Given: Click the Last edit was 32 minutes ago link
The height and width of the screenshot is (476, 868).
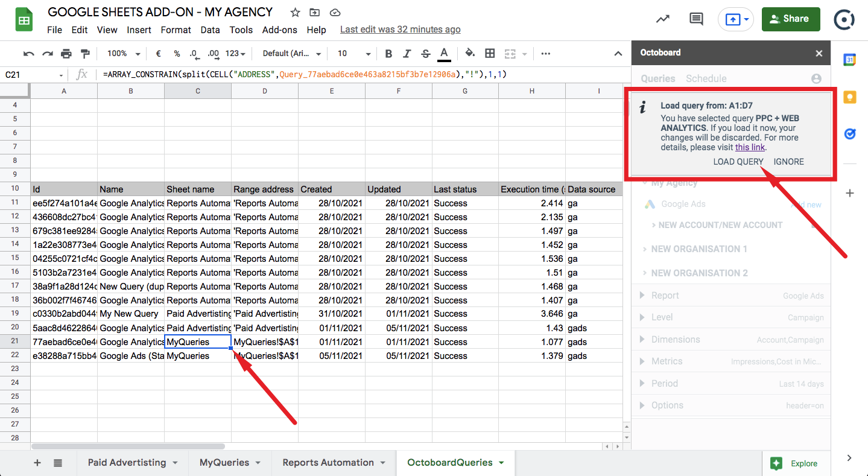Looking at the screenshot, I should 400,30.
